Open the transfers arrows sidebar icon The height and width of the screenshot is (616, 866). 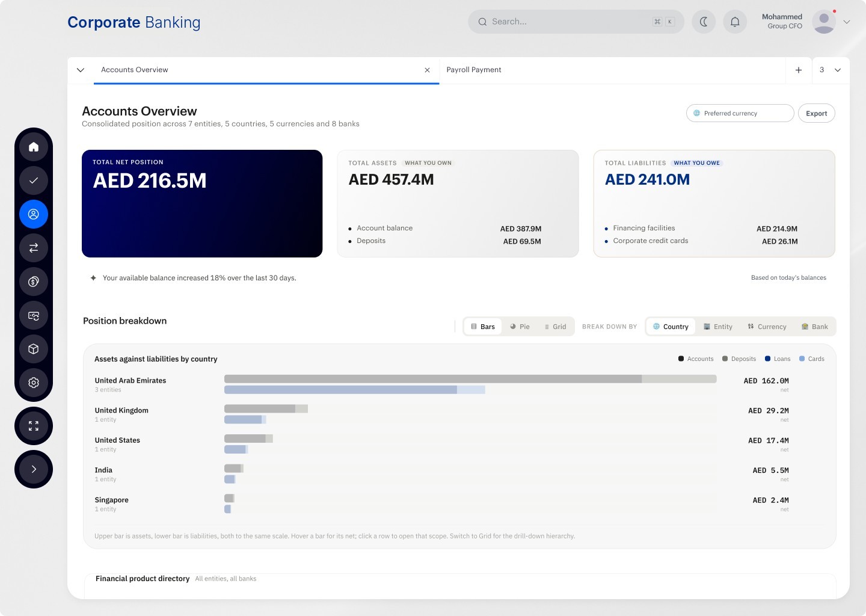point(34,248)
